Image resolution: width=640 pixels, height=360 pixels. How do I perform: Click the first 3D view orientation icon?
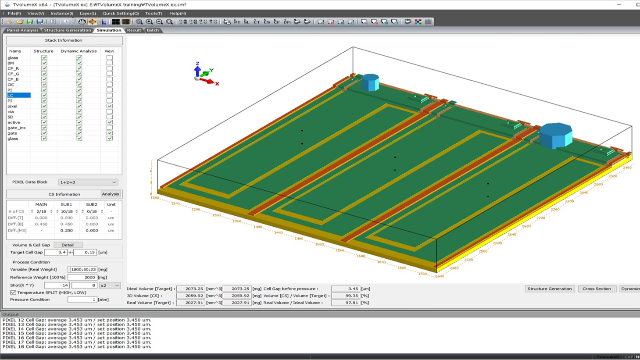point(227,22)
